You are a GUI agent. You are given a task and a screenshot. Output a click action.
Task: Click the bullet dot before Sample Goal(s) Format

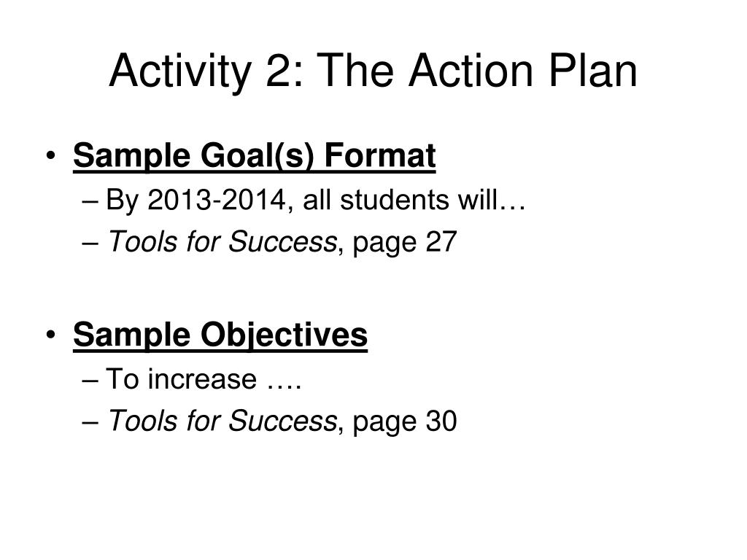click(51, 156)
